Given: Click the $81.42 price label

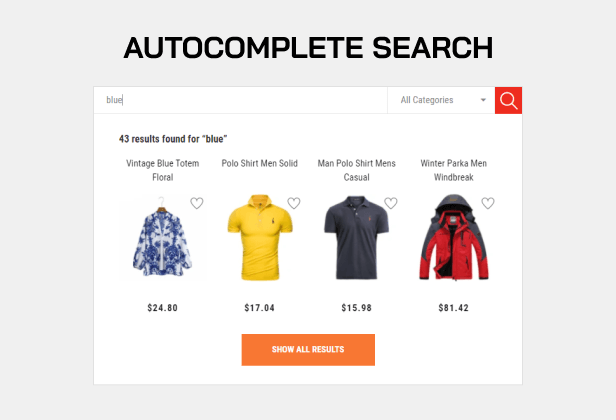Looking at the screenshot, I should point(454,308).
